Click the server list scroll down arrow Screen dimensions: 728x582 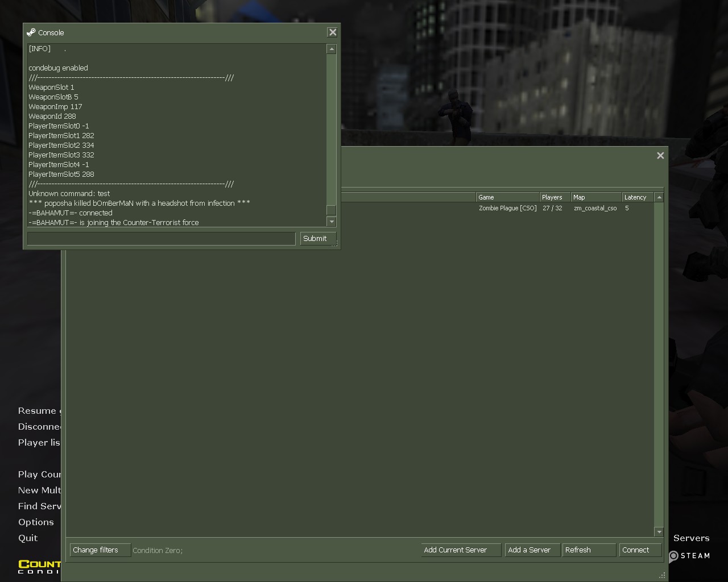click(x=659, y=532)
